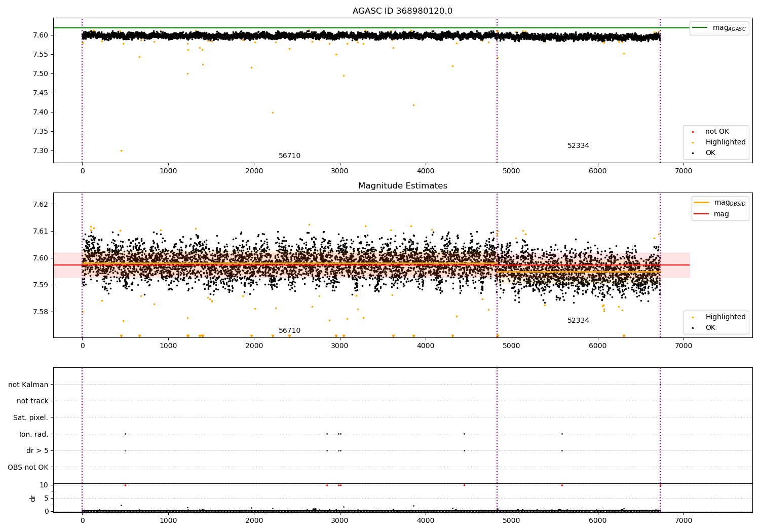760x532 pixels.
Task: Click the orange outlier point at magnitude 7.30
Action: (121, 150)
